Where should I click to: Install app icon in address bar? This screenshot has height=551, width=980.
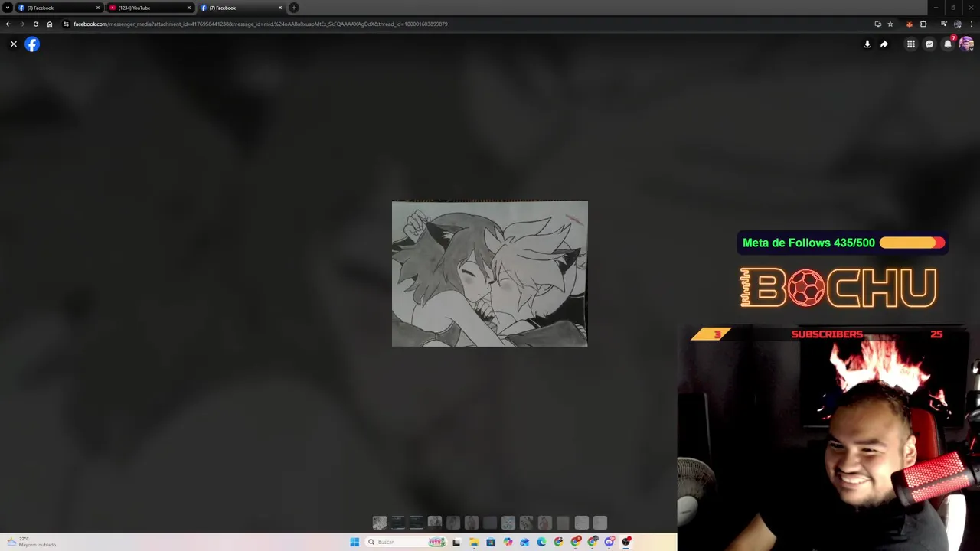877,24
